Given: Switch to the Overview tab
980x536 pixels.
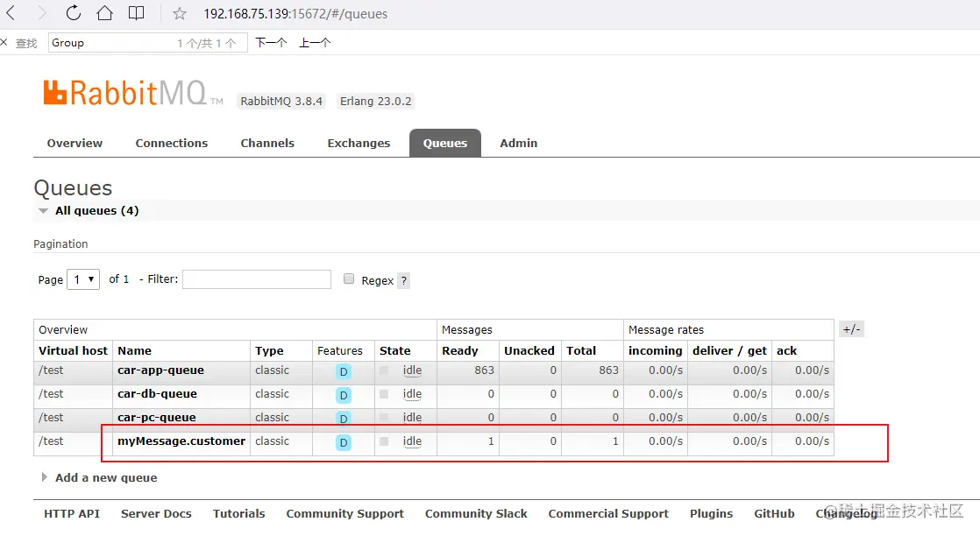Looking at the screenshot, I should [75, 143].
